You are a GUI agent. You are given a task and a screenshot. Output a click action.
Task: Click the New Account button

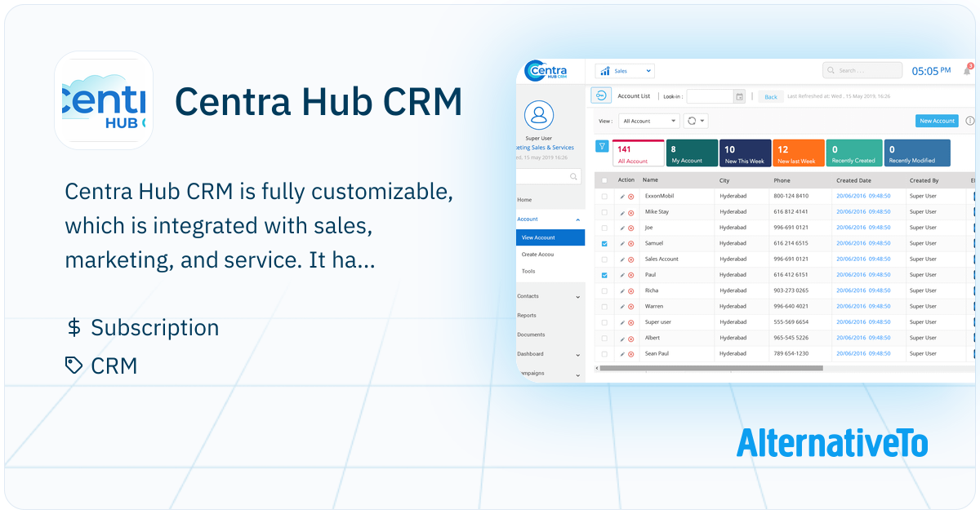tap(937, 121)
